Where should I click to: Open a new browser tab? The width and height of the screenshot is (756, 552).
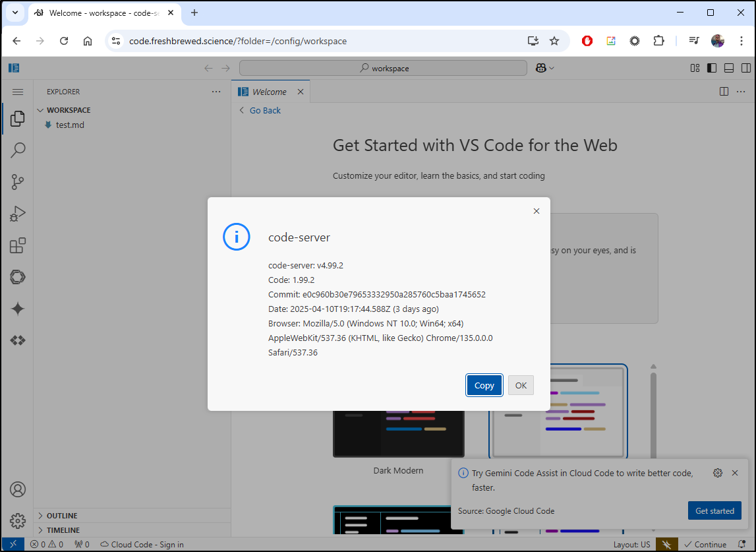point(194,13)
